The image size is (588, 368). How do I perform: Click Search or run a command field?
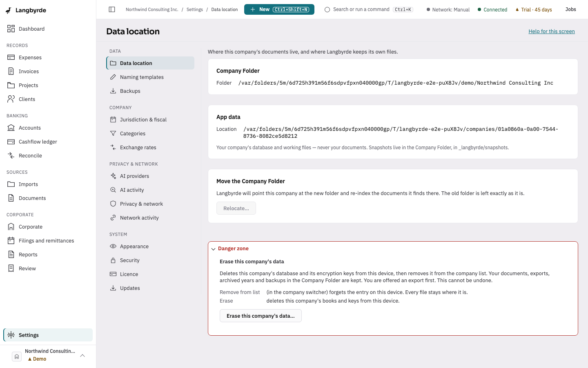pyautogui.click(x=369, y=9)
